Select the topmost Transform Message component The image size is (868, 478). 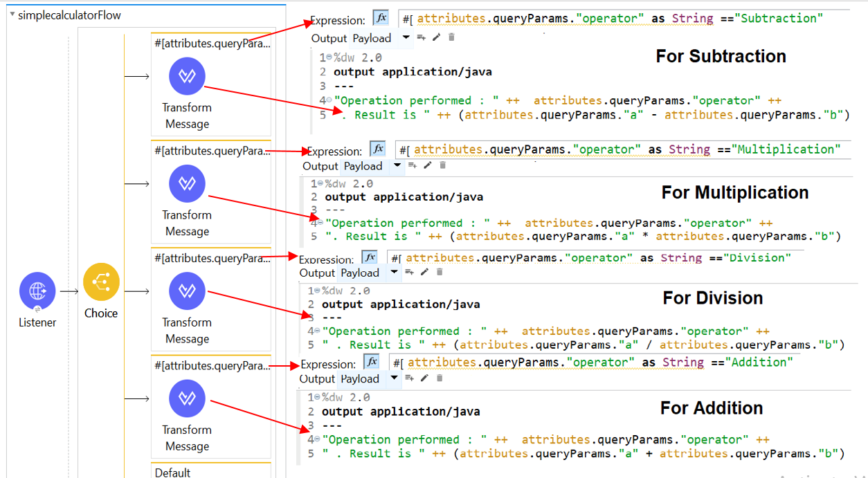coord(187,76)
